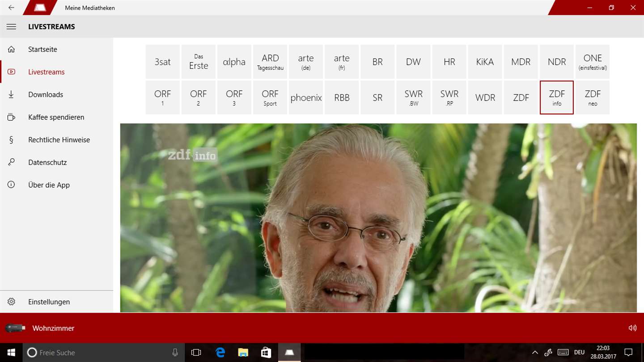Click the zdf info video player
The width and height of the screenshot is (644, 362).
pyautogui.click(x=378, y=218)
